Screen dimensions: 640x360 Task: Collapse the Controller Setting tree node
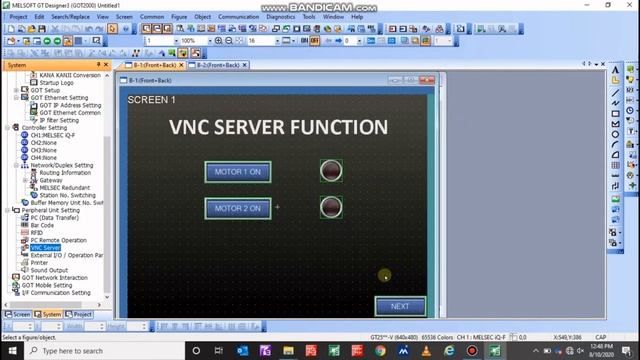(7, 128)
